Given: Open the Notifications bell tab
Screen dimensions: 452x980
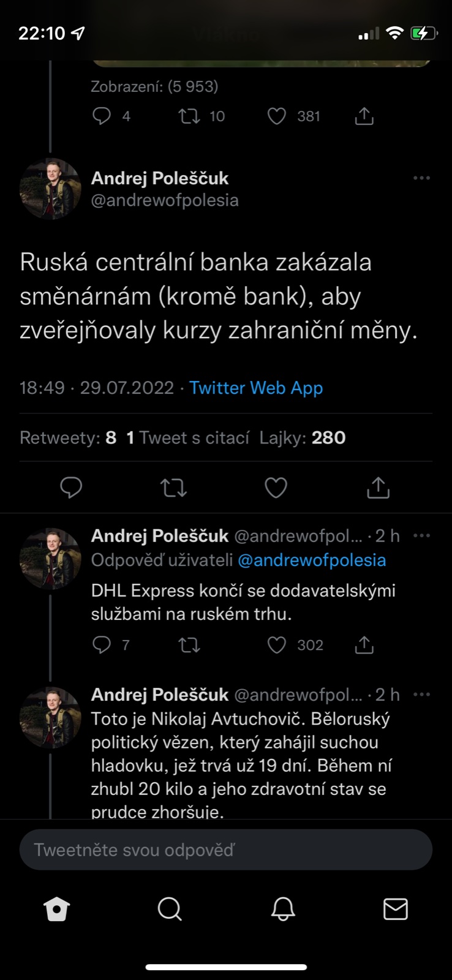Looking at the screenshot, I should [283, 910].
